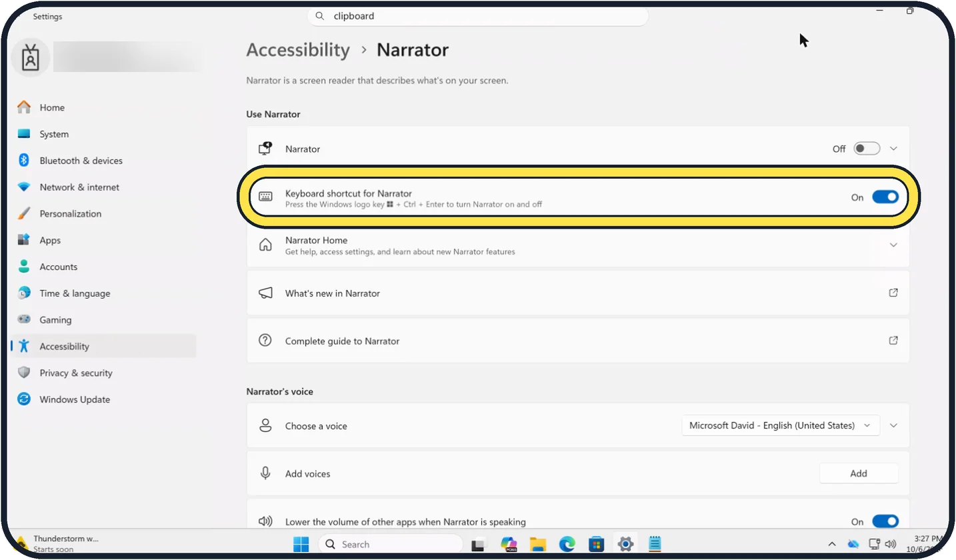956x560 pixels.
Task: Click the taskbar Search box
Action: coord(391,544)
